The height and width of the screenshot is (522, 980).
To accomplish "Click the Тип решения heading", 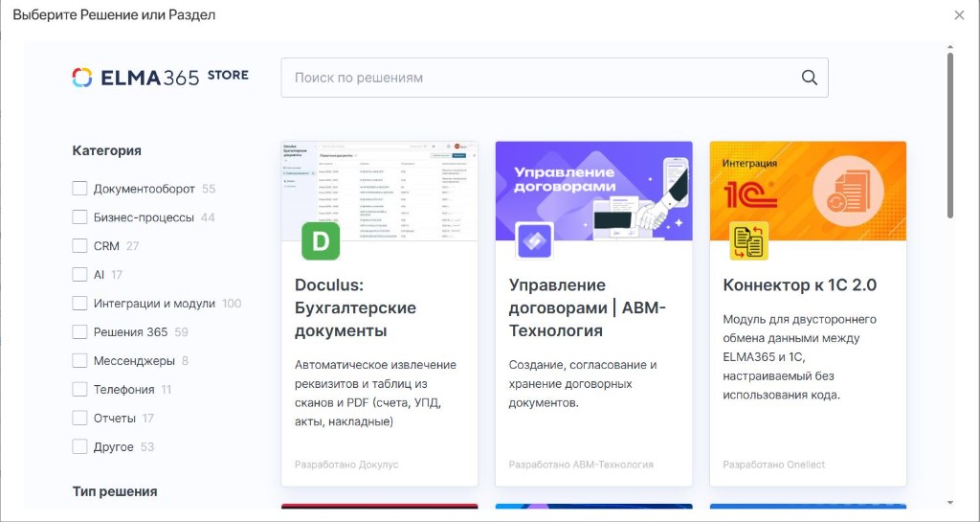I will [115, 491].
